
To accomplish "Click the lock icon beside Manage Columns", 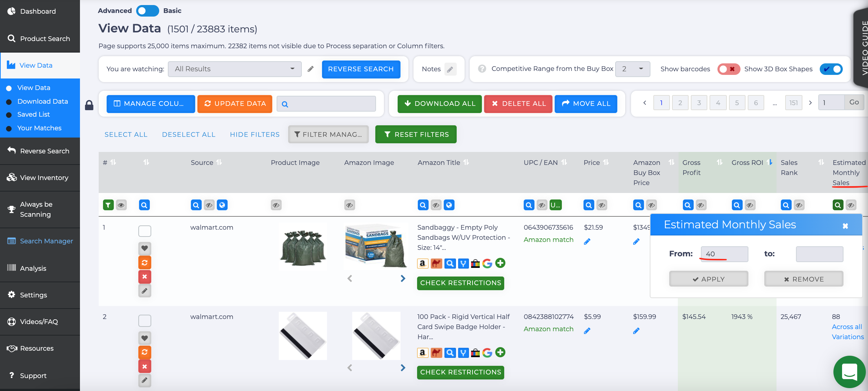I will [x=89, y=105].
